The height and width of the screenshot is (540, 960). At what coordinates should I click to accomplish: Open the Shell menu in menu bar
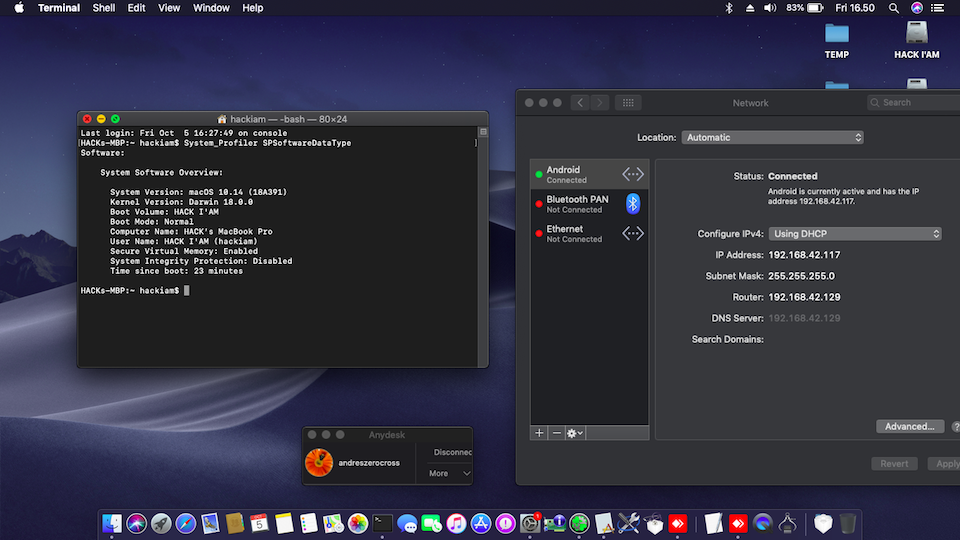(103, 8)
